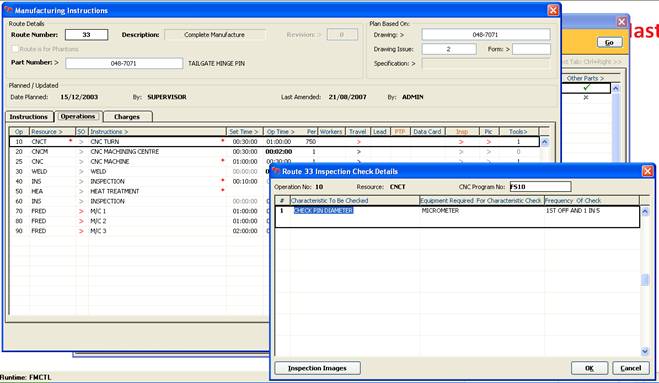The height and width of the screenshot is (383, 659).
Task: Close the Manufacturing Instructions window
Action: coord(553,10)
